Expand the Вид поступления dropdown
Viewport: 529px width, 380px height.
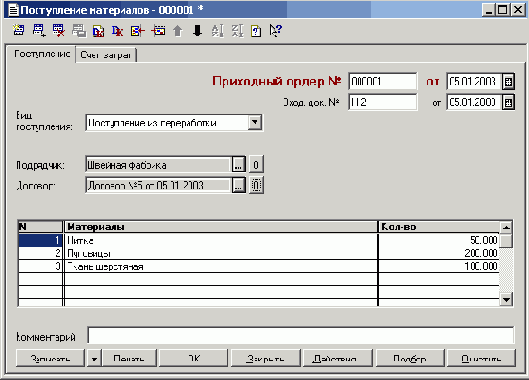(x=255, y=122)
